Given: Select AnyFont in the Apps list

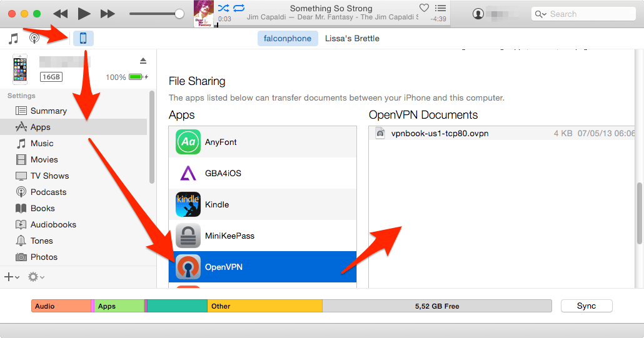Looking at the screenshot, I should 263,142.
